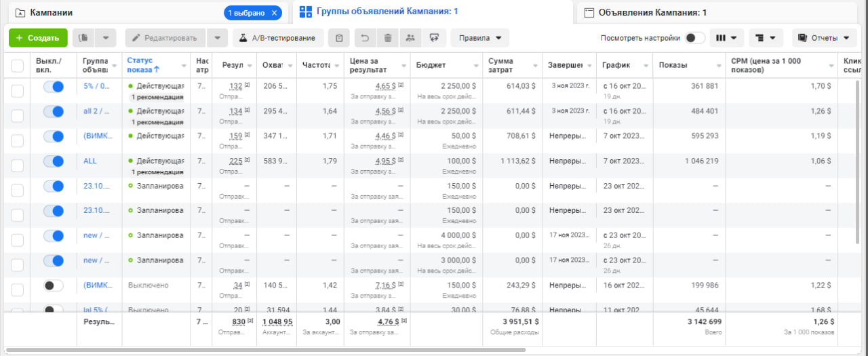This screenshot has width=868, height=356.
Task: Click the horizontal scrollbar at table bottom
Action: pyautogui.click(x=266, y=350)
